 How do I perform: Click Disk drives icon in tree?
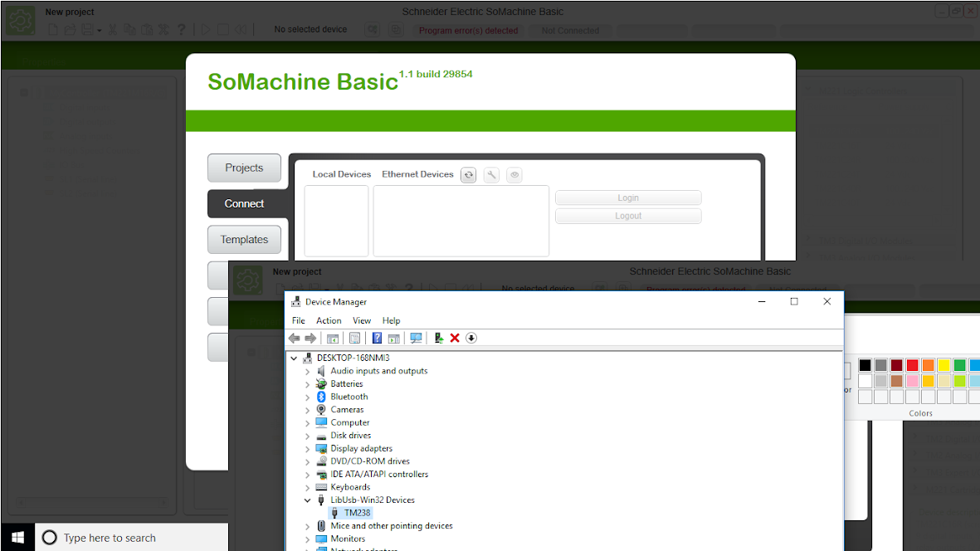321,436
